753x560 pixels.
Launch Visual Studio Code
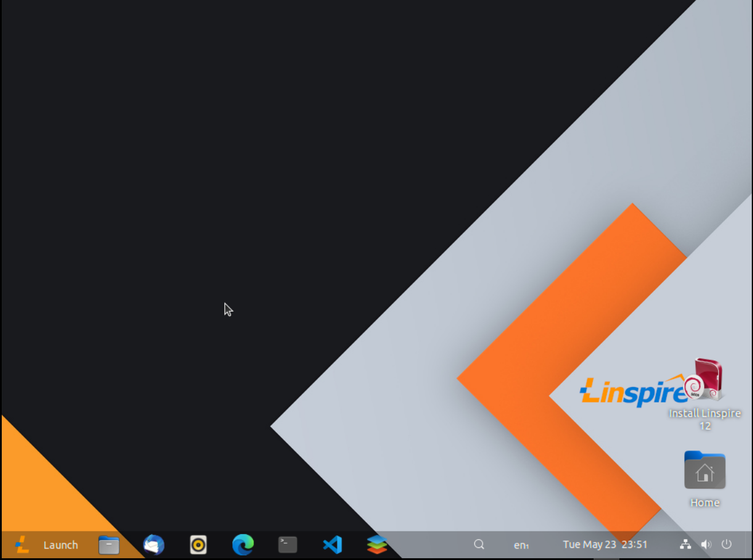point(332,545)
